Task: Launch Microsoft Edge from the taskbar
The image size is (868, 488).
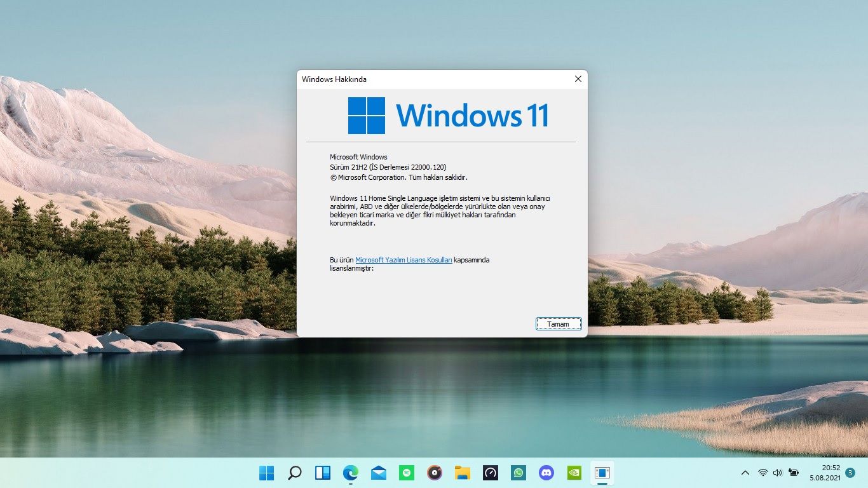Action: click(x=351, y=473)
